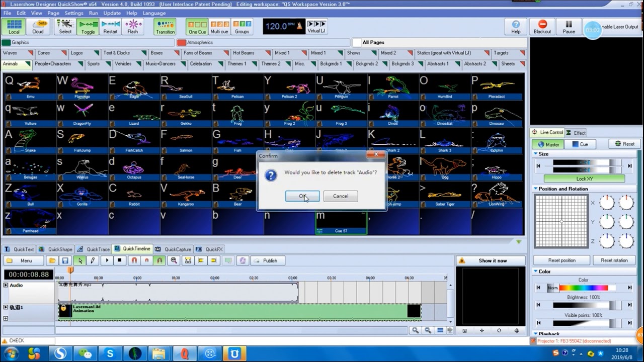Click the timeline open folder icon
Viewport: 644px width, 362px height.
[52, 260]
